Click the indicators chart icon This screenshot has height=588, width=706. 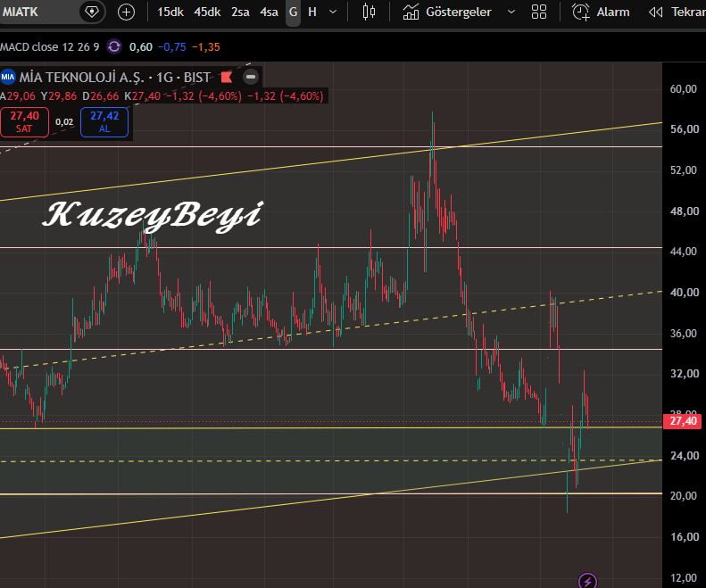click(x=411, y=12)
